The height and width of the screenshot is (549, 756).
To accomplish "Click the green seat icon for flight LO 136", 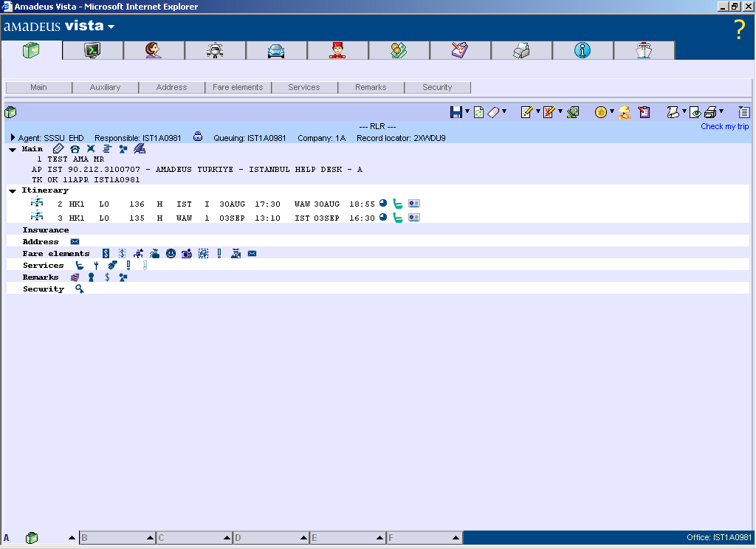I will point(398,204).
